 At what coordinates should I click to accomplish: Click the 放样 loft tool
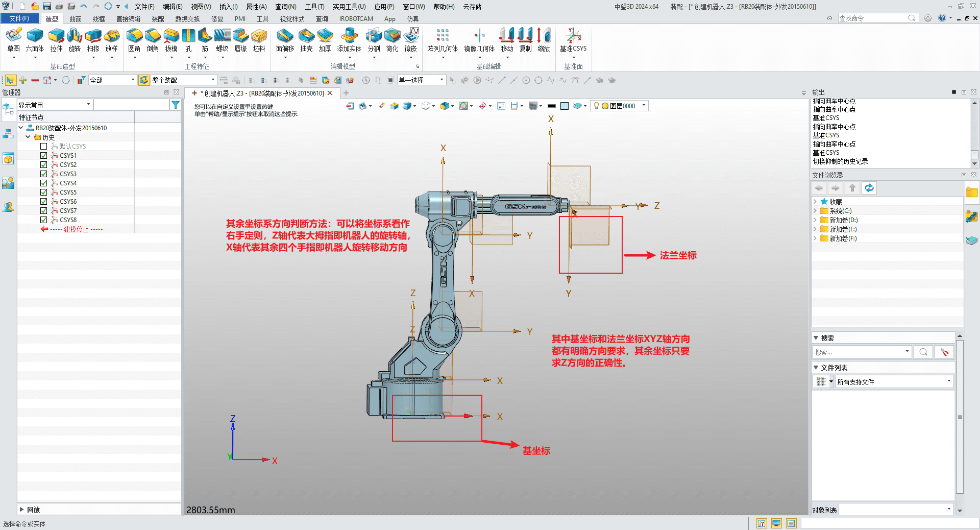pos(111,40)
